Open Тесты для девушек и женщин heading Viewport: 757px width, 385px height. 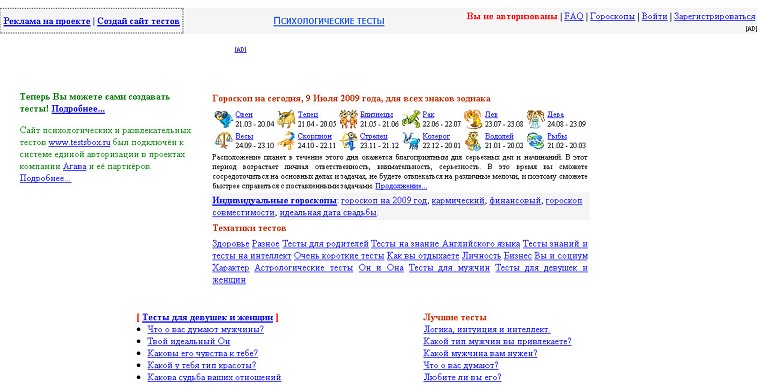pos(208,317)
